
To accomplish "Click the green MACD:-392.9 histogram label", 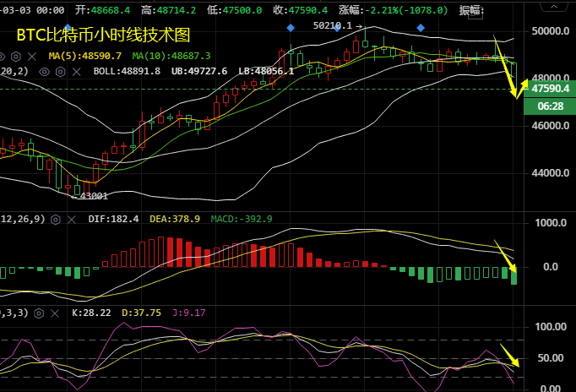I will coord(240,219).
